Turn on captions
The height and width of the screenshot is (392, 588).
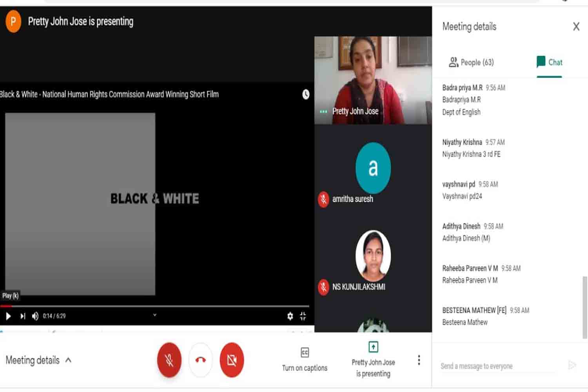305,359
